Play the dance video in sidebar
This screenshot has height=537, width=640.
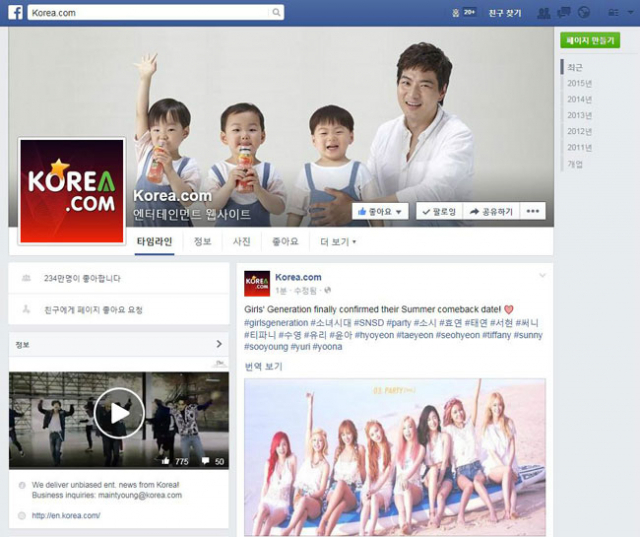(119, 413)
